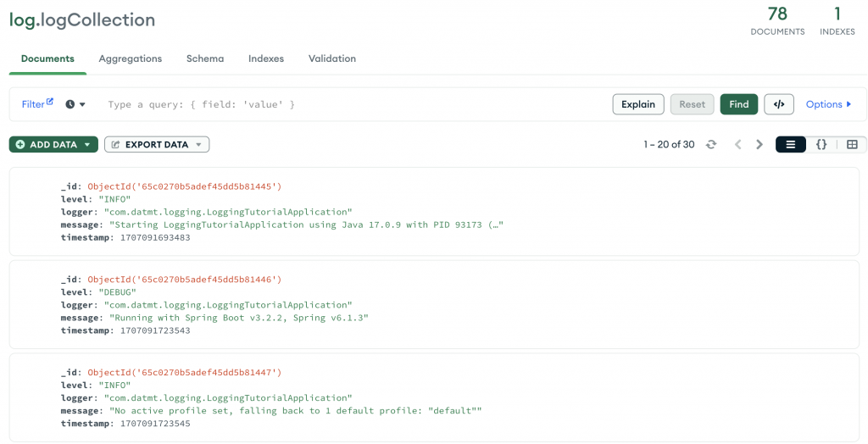
Task: Click the 1 INDEXES counter
Action: [x=837, y=20]
